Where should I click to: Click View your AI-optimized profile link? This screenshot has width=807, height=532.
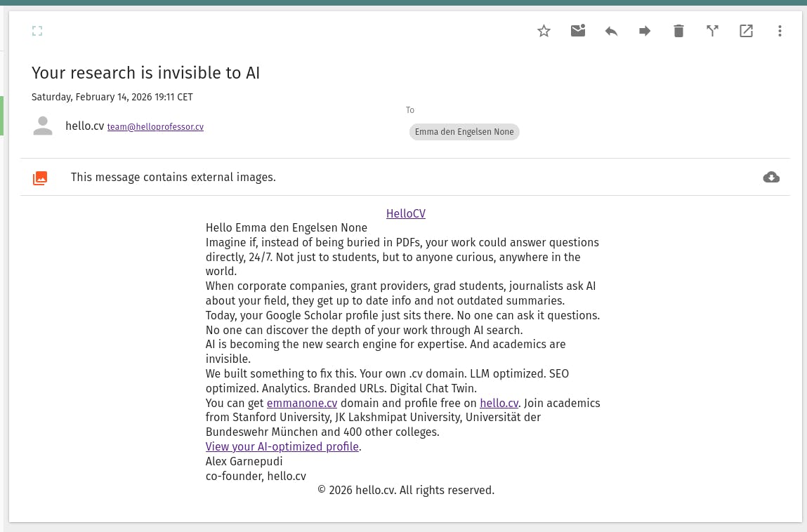pos(282,446)
